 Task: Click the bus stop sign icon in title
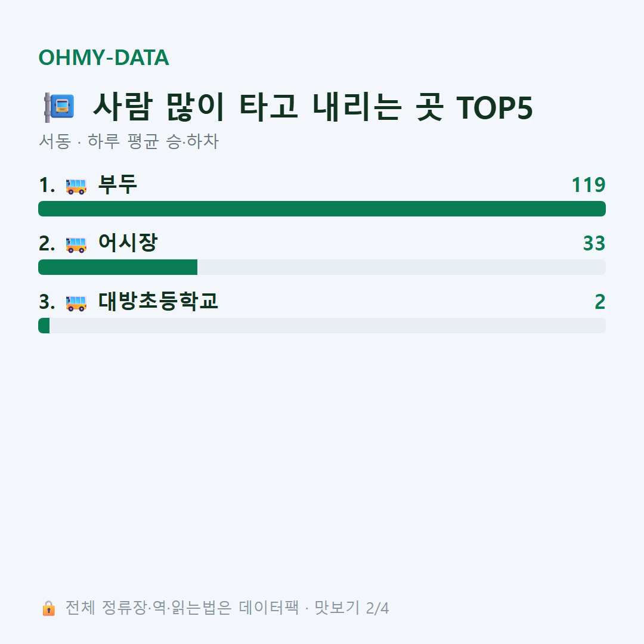point(59,107)
